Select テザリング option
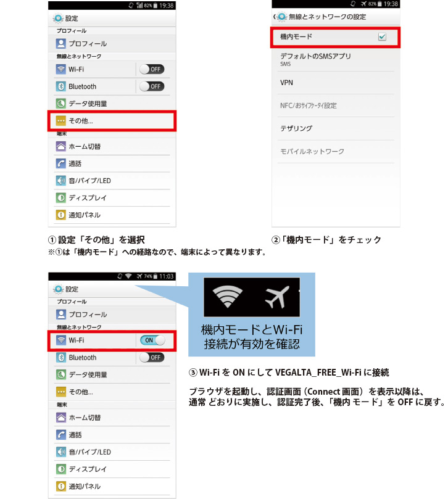 (336, 128)
